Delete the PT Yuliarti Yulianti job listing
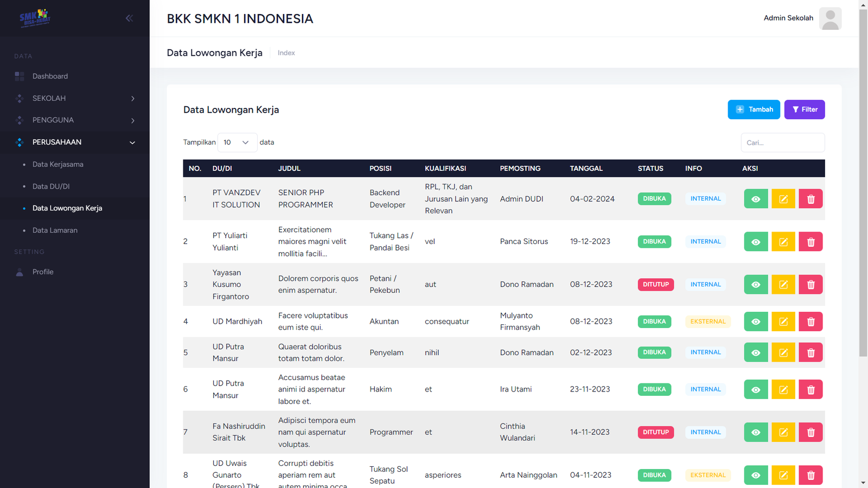868x488 pixels. [810, 242]
